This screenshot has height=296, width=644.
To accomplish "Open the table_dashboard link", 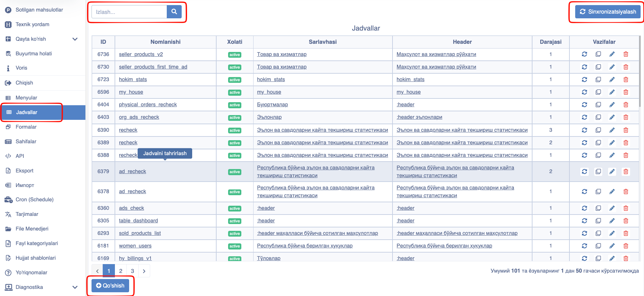I will point(138,221).
